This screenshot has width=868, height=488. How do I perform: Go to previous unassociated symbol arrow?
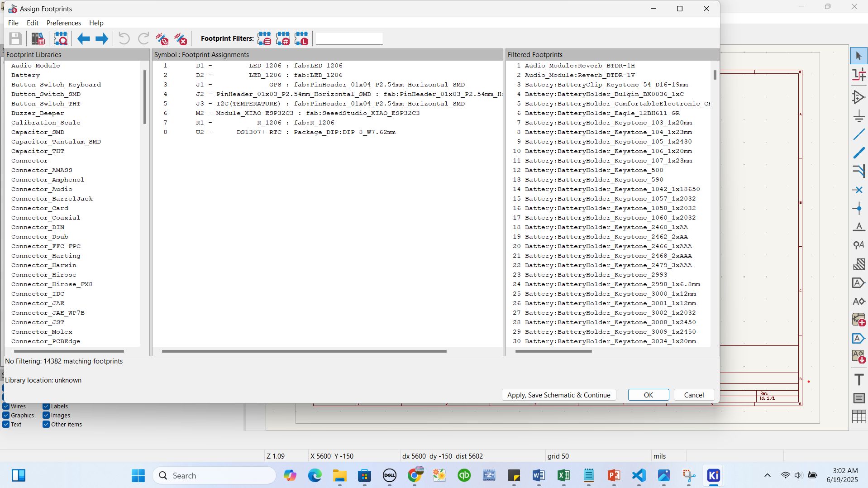click(83, 39)
